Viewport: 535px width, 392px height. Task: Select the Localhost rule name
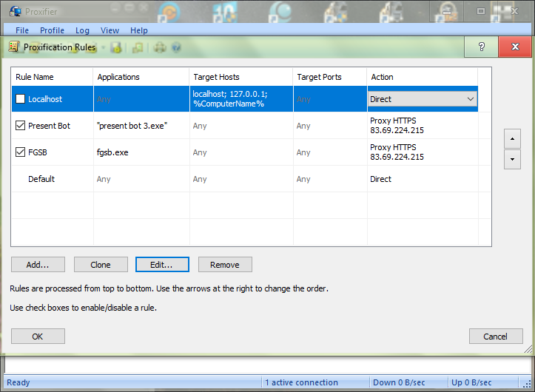click(45, 99)
